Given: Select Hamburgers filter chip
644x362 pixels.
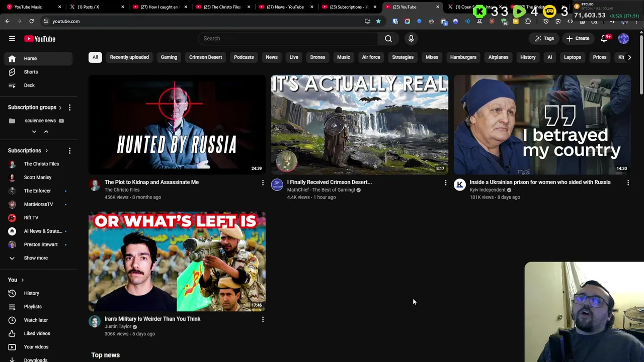Looking at the screenshot, I should click(463, 57).
